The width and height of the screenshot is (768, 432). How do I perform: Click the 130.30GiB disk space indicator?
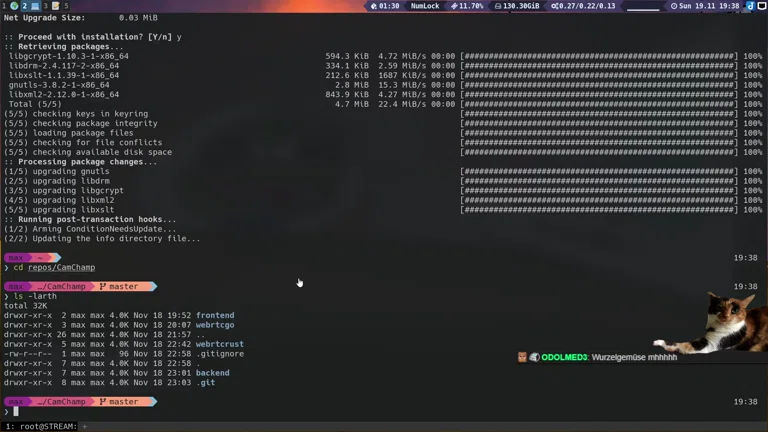[518, 6]
